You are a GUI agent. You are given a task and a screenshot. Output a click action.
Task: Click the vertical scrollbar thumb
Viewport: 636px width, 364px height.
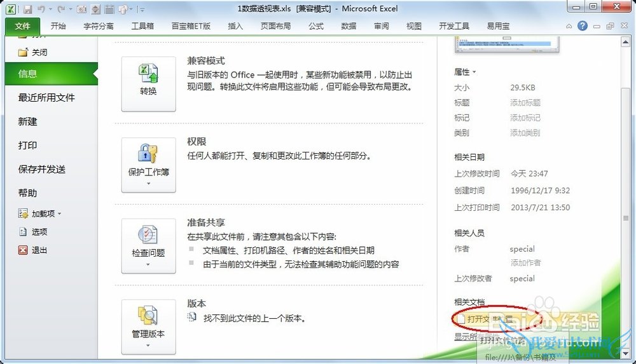pos(625,218)
